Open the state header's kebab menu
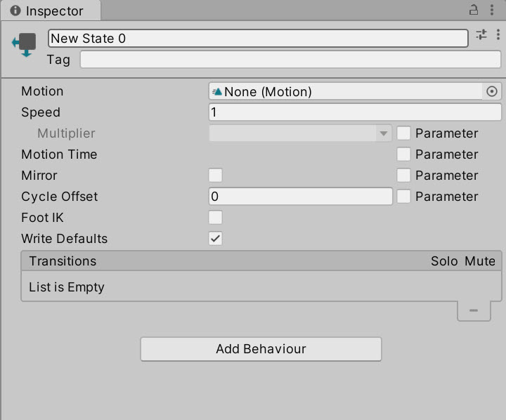 click(x=498, y=34)
